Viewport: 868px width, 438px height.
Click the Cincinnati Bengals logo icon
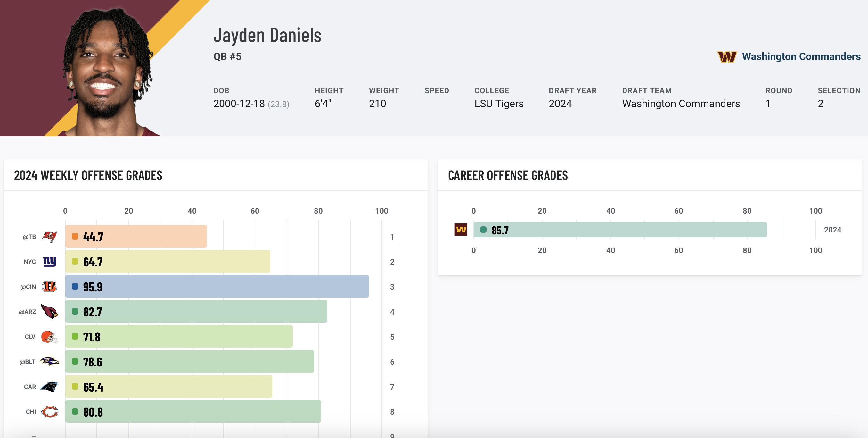pos(50,286)
